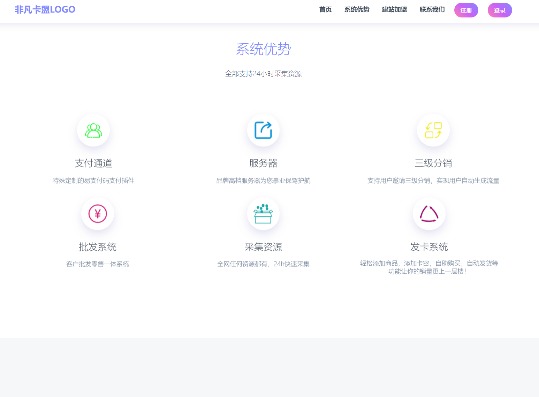Image resolution: width=539 pixels, height=397 pixels.
Task: Click the yellow swap icon for 三级分销
Action: click(x=433, y=130)
